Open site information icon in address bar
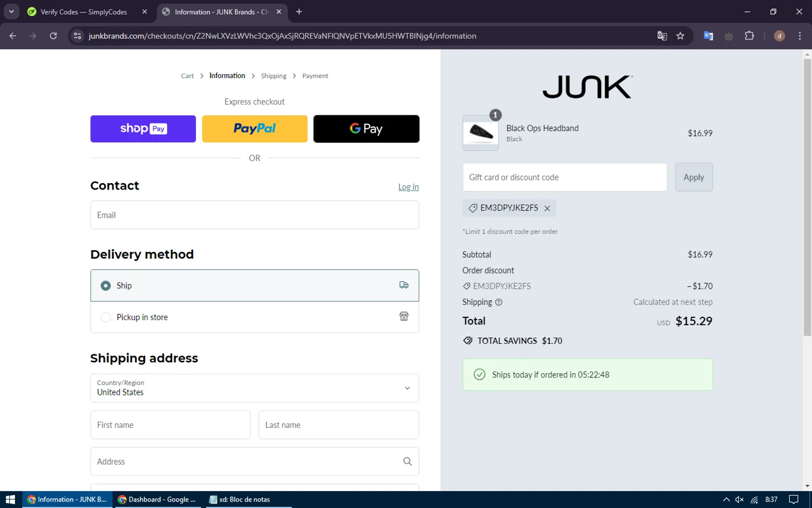This screenshot has width=812, height=508. [77, 36]
